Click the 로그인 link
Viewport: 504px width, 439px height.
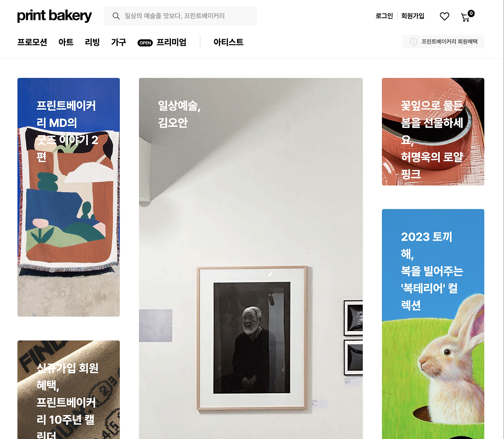point(384,16)
